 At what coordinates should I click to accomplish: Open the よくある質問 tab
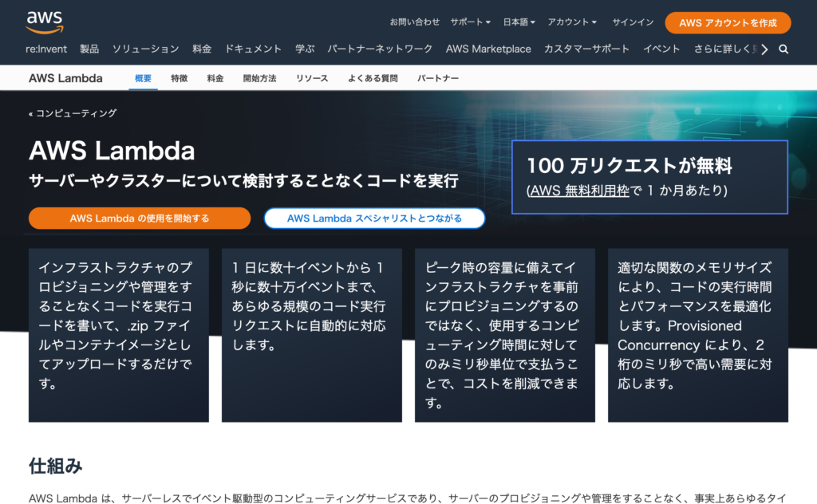pos(373,78)
